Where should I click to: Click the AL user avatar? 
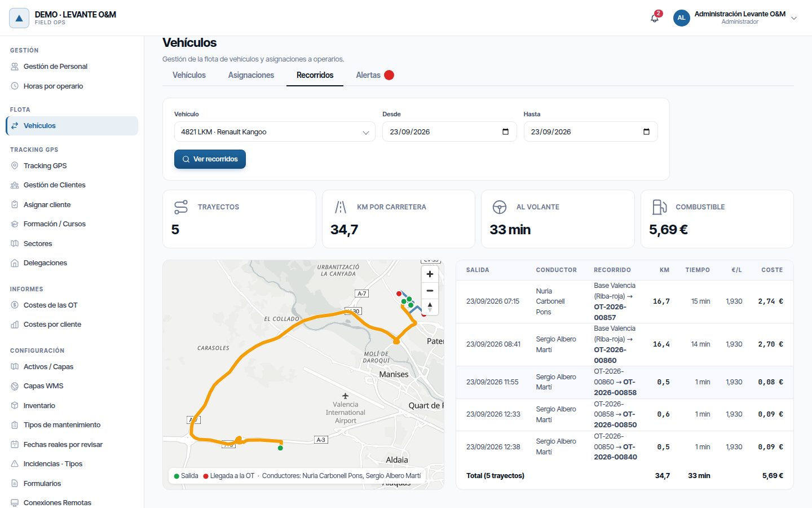click(681, 17)
